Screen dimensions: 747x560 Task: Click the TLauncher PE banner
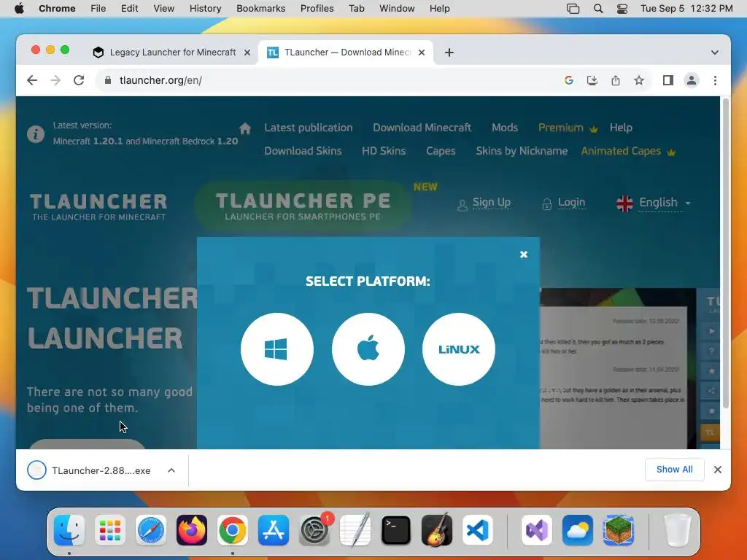pyautogui.click(x=303, y=206)
